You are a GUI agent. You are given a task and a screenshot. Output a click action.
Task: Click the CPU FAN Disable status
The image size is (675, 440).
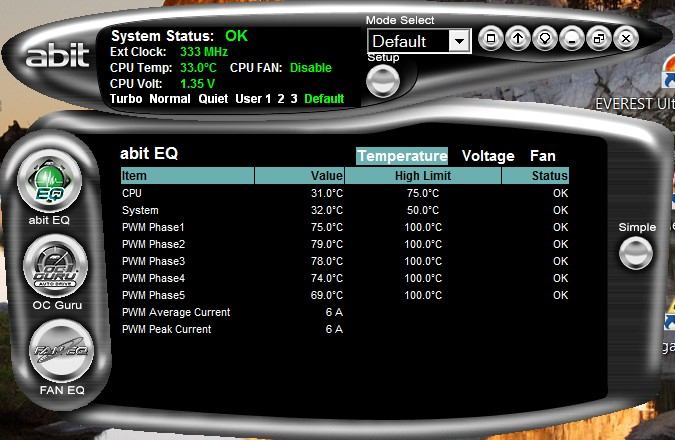point(310,68)
